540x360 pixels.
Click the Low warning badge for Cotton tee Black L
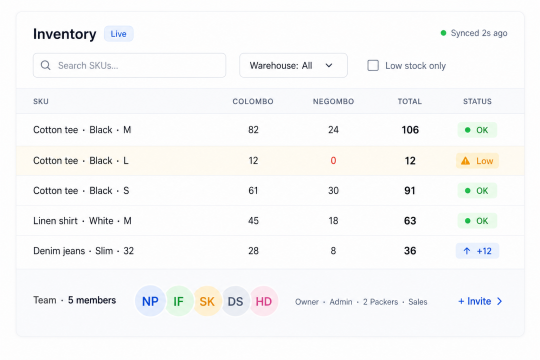point(477,161)
